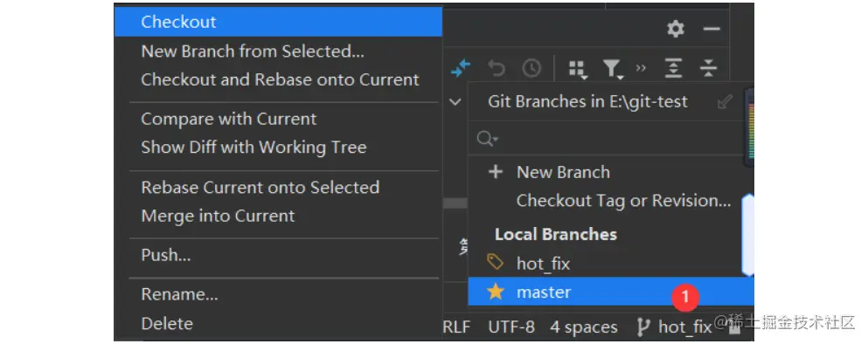Image resolution: width=868 pixels, height=344 pixels.
Task: Click Checkout Tag or Revision...
Action: coord(623,201)
